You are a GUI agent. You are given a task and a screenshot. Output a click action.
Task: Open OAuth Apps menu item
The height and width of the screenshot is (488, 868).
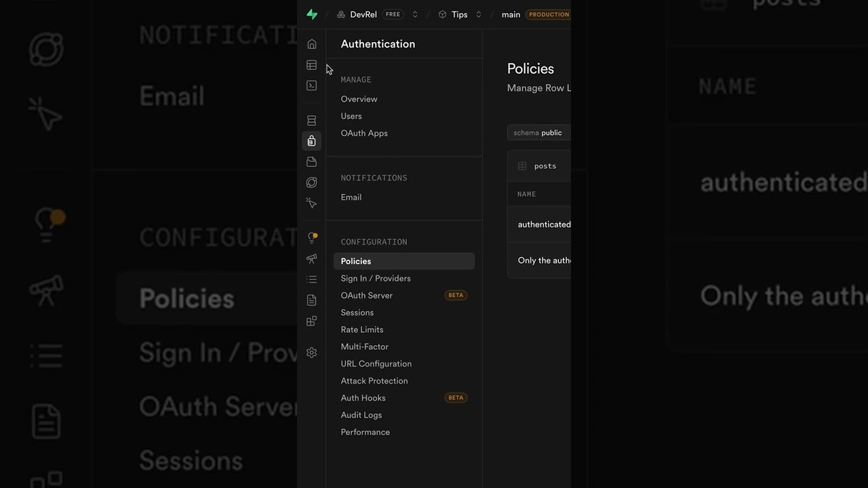[364, 133]
